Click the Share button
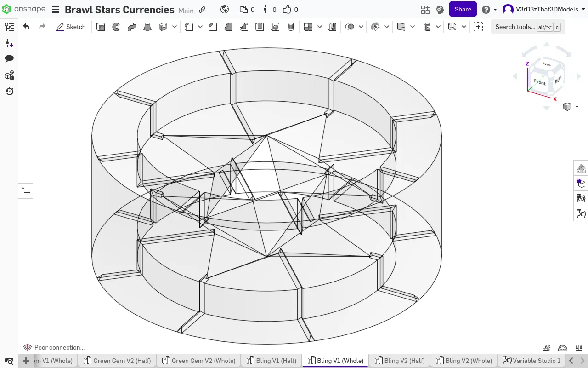Image resolution: width=588 pixels, height=368 pixels. [x=463, y=9]
